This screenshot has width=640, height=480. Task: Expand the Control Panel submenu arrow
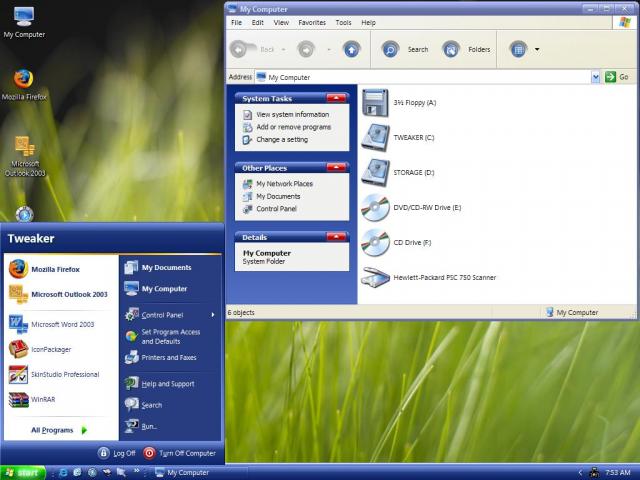coord(213,315)
